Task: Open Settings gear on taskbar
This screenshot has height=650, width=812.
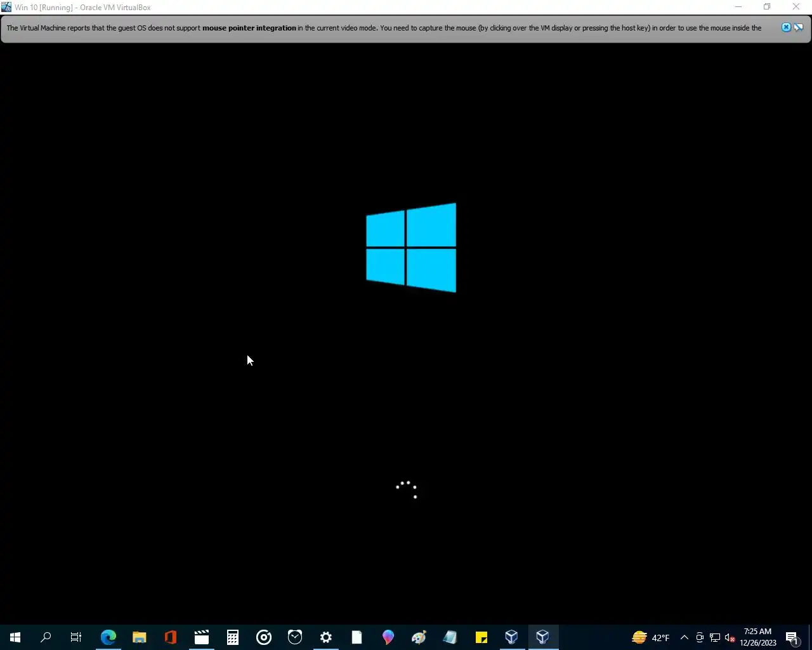Action: (326, 637)
